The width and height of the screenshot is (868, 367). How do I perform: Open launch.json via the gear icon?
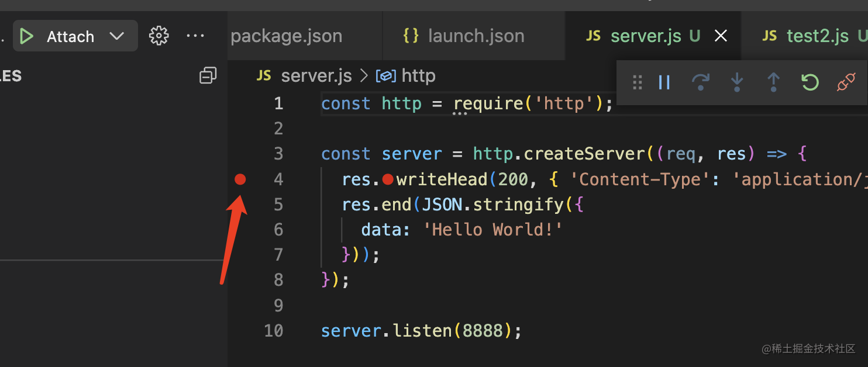pos(159,36)
